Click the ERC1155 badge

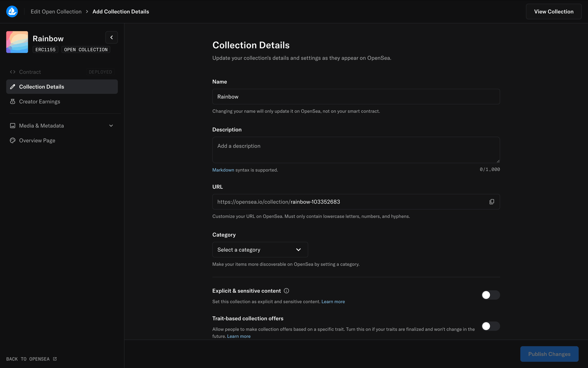coord(45,50)
